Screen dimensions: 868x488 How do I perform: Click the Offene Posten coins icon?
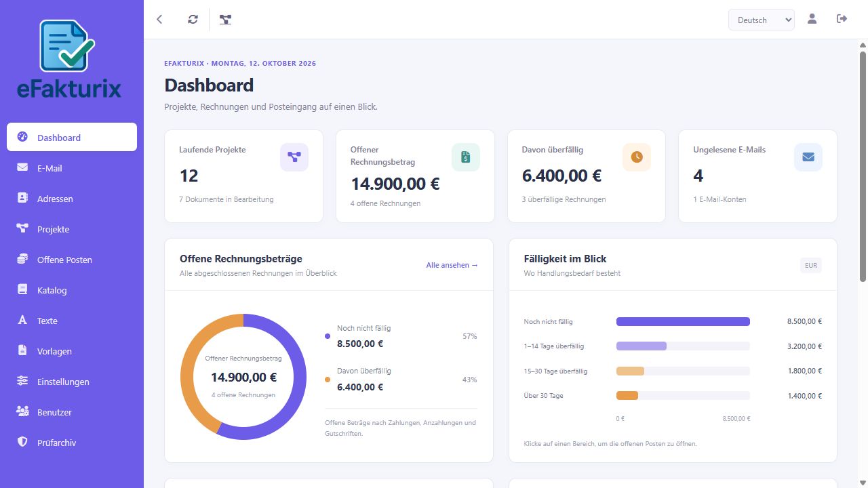(x=22, y=259)
